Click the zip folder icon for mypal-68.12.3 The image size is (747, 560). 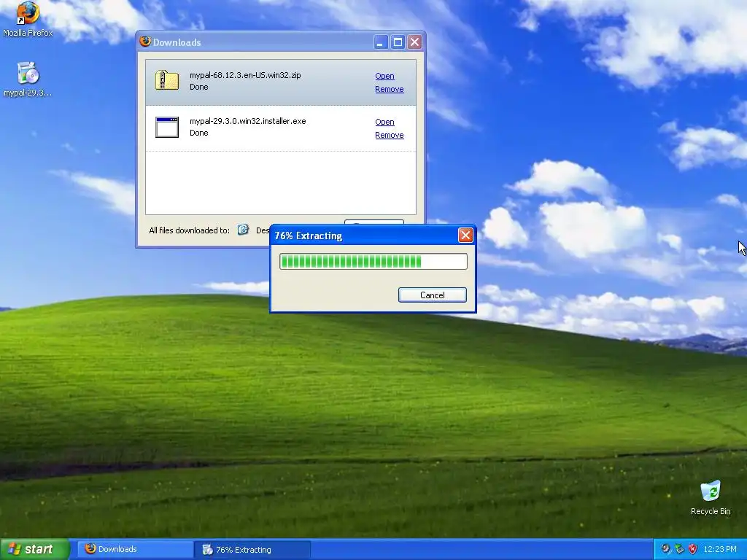[x=167, y=80]
